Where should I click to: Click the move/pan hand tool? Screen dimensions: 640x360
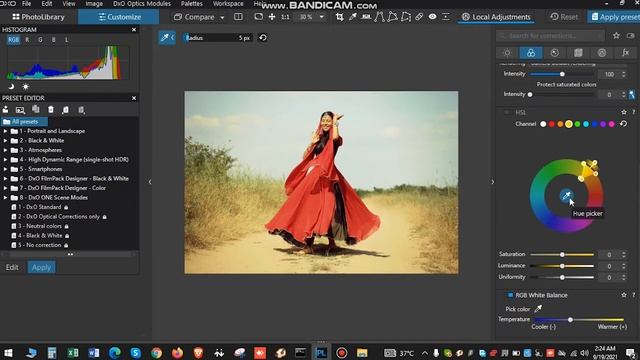click(x=272, y=17)
